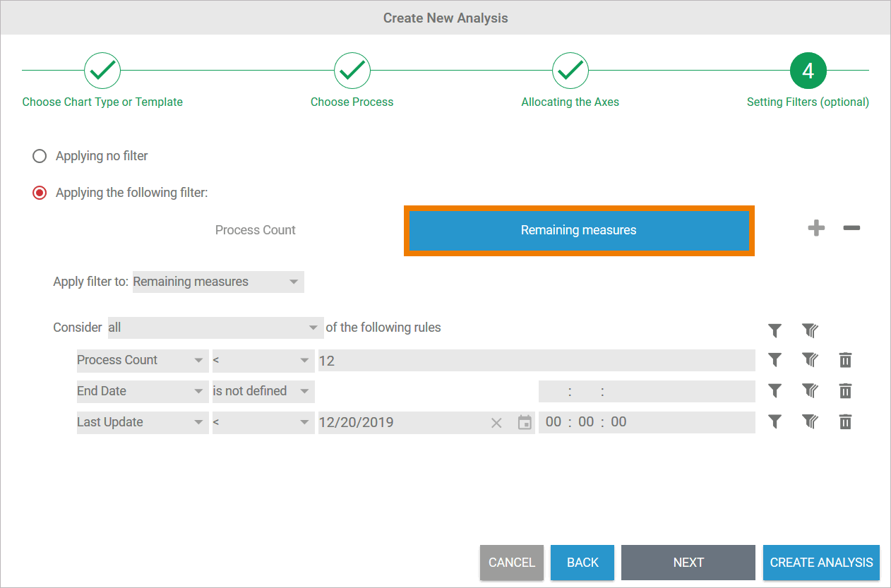Select Applying the following filter option
Image resolution: width=891 pixels, height=588 pixels.
tap(40, 193)
